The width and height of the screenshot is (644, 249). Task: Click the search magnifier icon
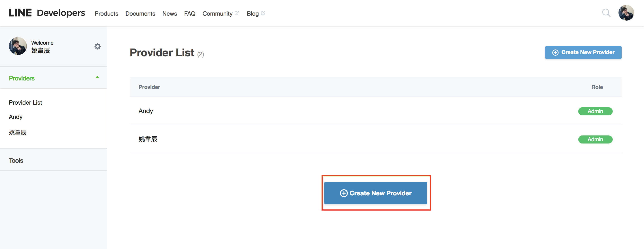click(x=606, y=13)
